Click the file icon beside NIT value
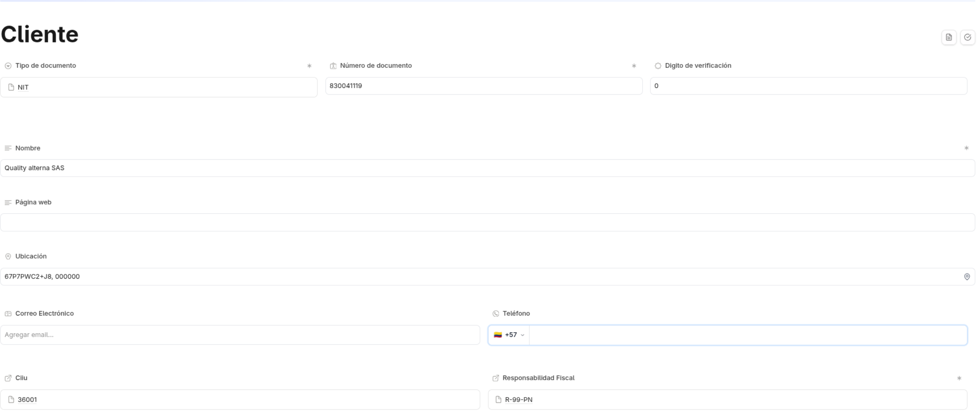The image size is (980, 417). (x=11, y=87)
